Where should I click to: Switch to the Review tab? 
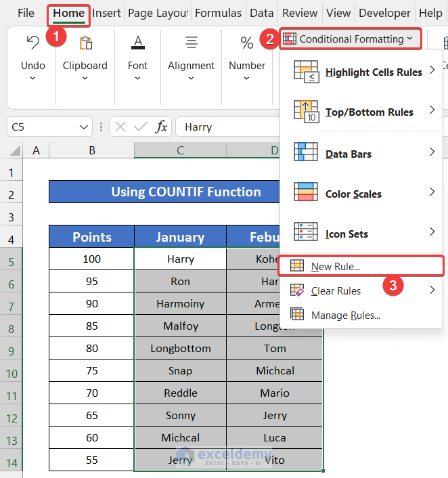coord(300,13)
